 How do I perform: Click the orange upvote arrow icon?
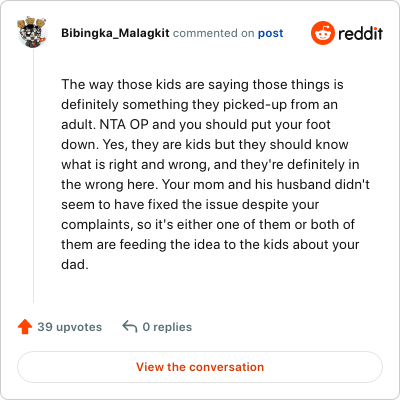coord(25,327)
